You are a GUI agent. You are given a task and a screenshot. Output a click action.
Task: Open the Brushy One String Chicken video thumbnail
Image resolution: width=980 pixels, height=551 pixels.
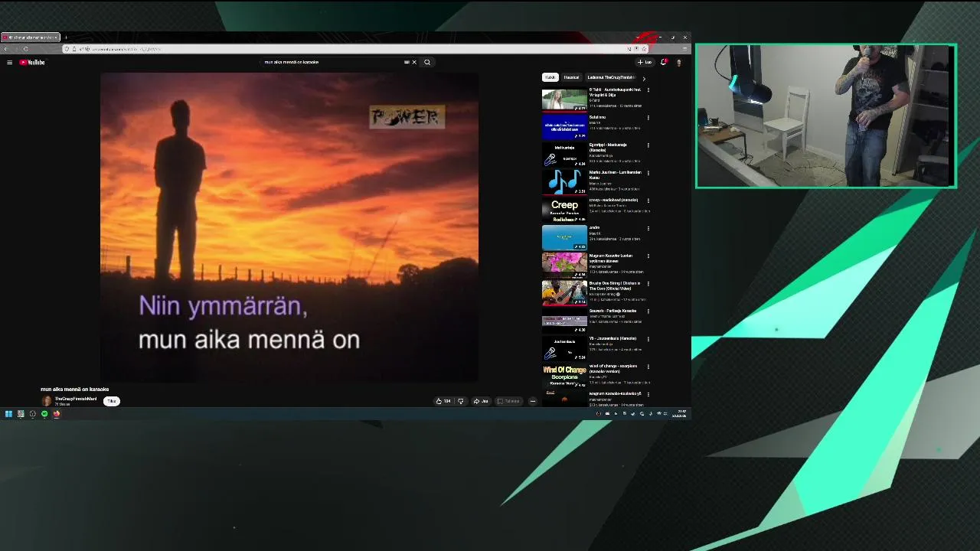(564, 292)
